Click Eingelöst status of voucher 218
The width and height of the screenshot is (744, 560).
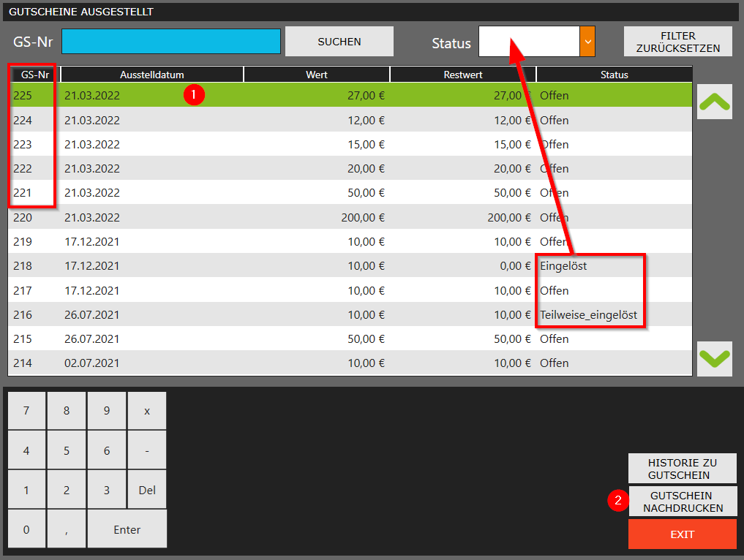tap(563, 265)
